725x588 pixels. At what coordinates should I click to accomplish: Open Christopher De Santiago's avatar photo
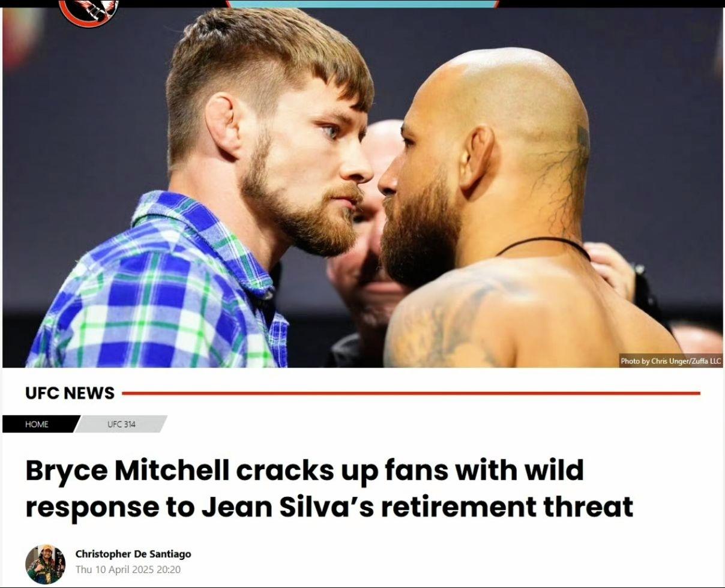[45, 565]
